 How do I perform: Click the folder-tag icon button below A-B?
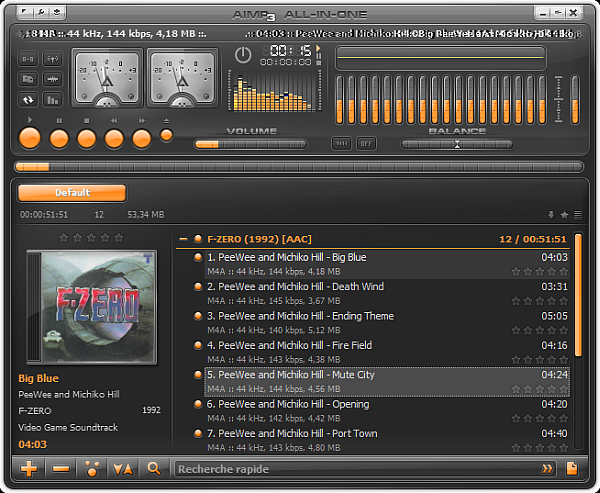point(28,79)
